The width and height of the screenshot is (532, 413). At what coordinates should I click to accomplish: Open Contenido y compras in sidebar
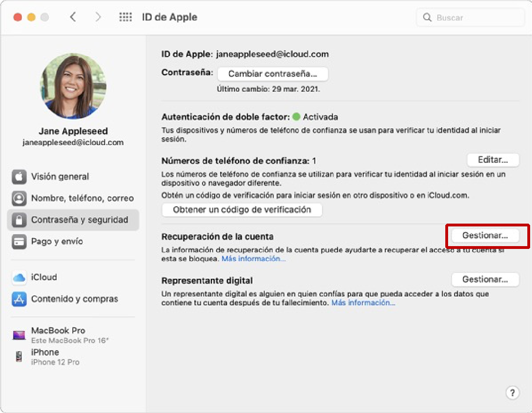coord(73,299)
